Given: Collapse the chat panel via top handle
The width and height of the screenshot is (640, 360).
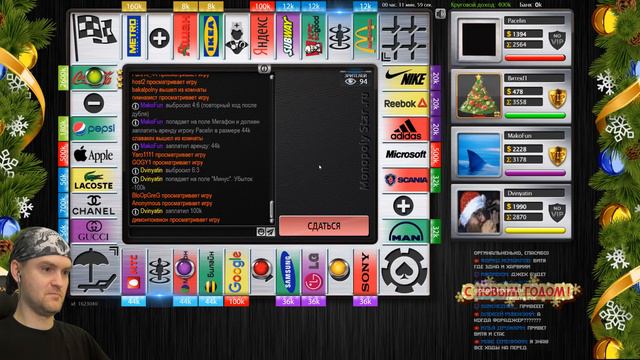Looking at the screenshot, I should (x=264, y=69).
